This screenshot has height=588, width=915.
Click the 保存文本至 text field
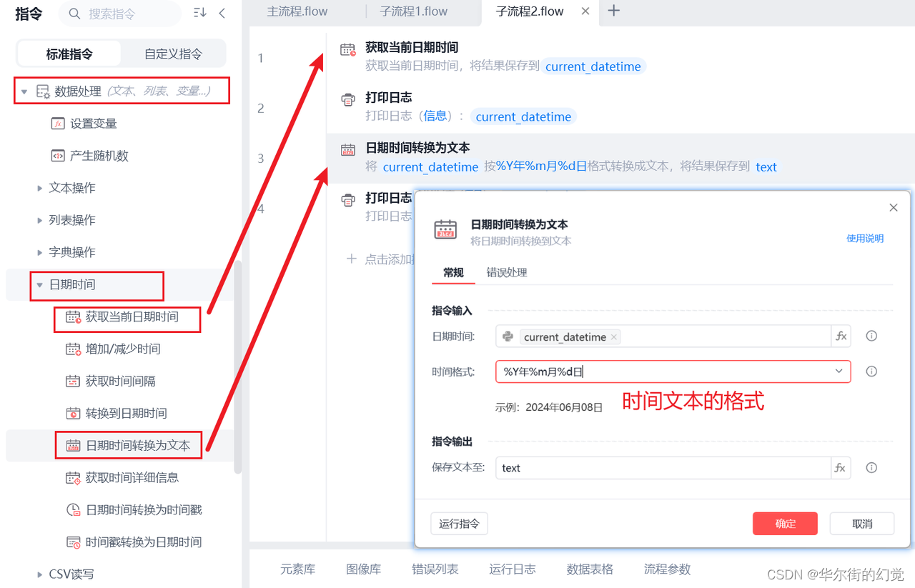663,468
